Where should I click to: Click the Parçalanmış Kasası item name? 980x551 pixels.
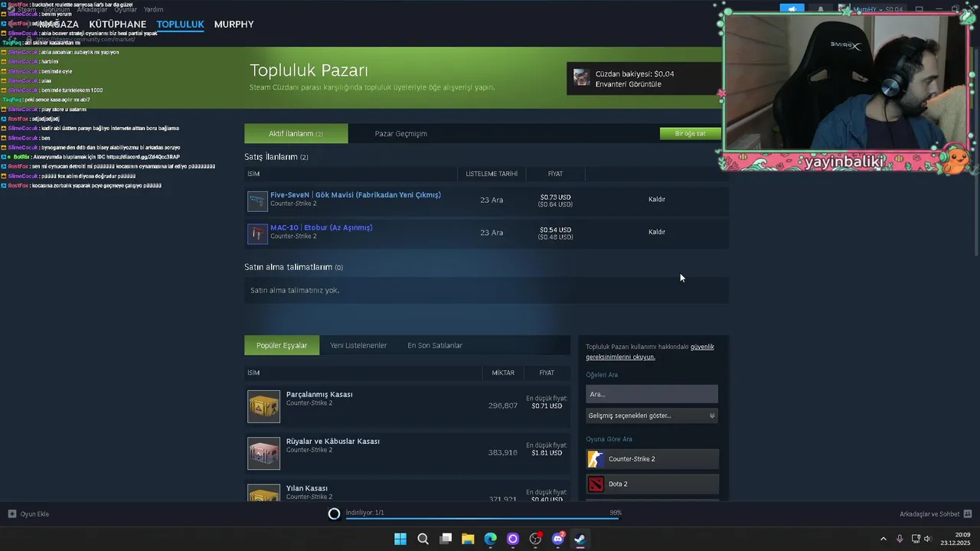319,394
